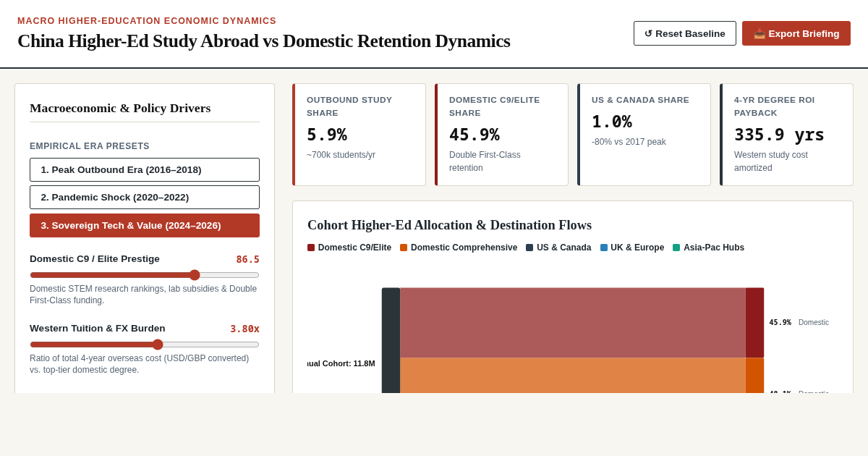Adjust the Domestic C9 / Elite Prestige slider

[145, 275]
